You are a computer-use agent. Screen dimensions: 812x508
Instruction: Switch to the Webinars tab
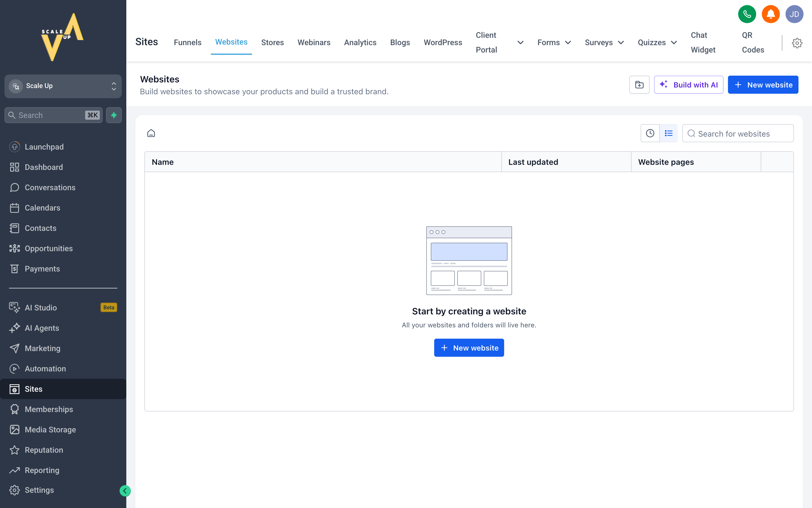click(314, 43)
